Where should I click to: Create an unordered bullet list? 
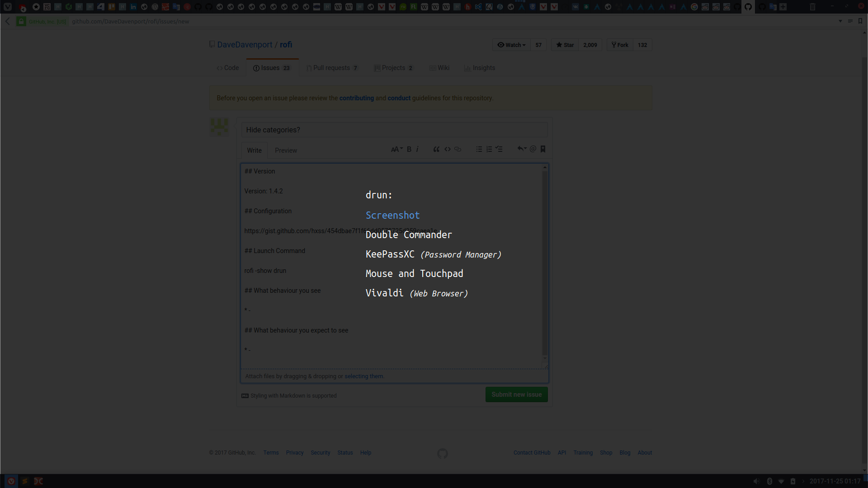point(479,149)
